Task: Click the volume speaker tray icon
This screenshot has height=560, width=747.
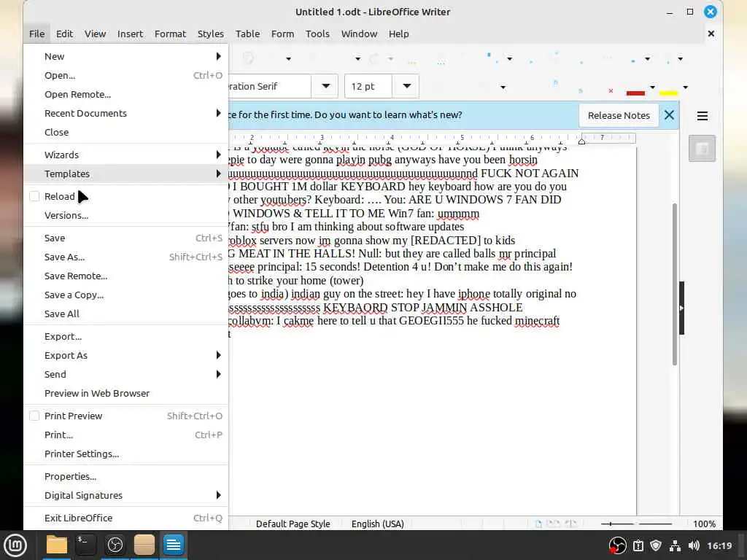Action: (x=694, y=545)
